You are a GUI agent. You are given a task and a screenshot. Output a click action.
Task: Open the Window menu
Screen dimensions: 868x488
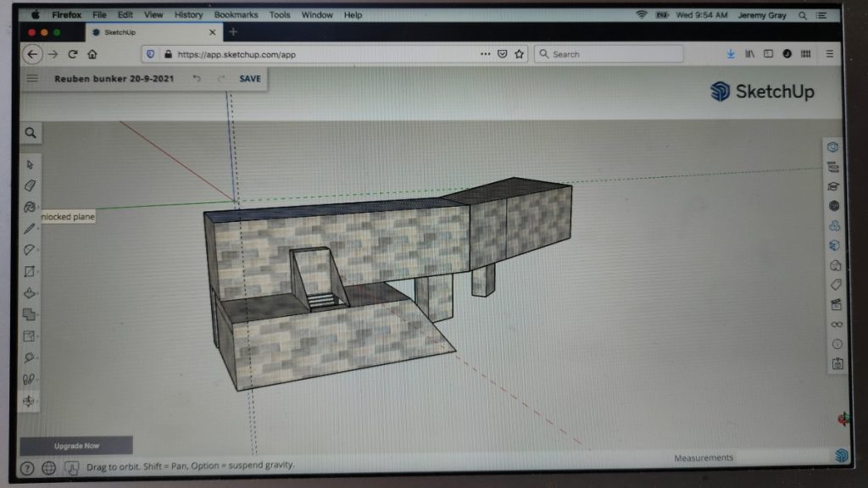point(317,15)
